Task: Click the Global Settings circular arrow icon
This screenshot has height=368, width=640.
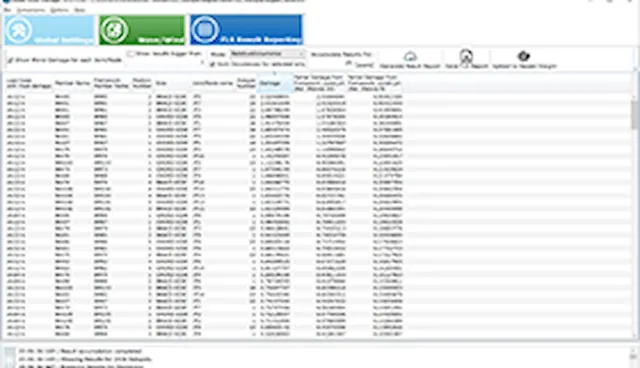Action: (x=18, y=30)
